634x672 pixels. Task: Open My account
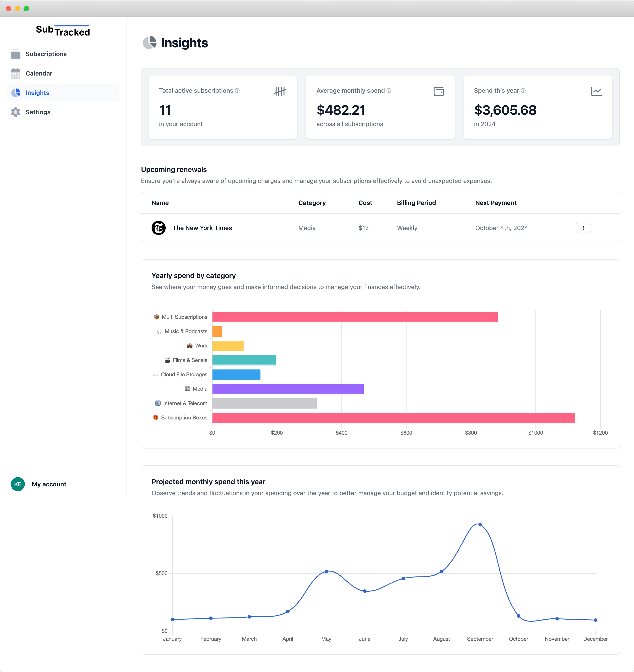coord(49,484)
